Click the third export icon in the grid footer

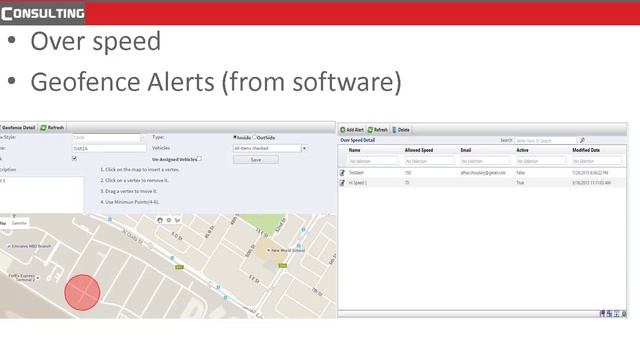coord(617,313)
